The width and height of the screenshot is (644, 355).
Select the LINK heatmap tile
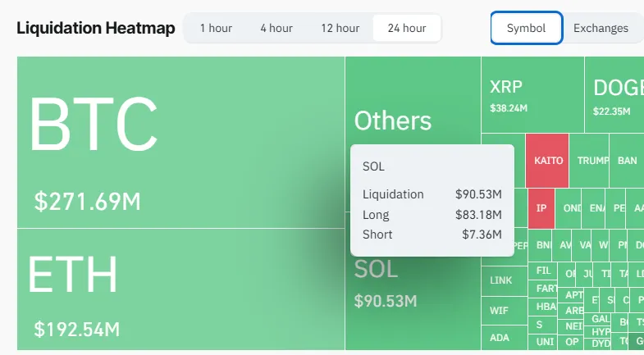501,280
